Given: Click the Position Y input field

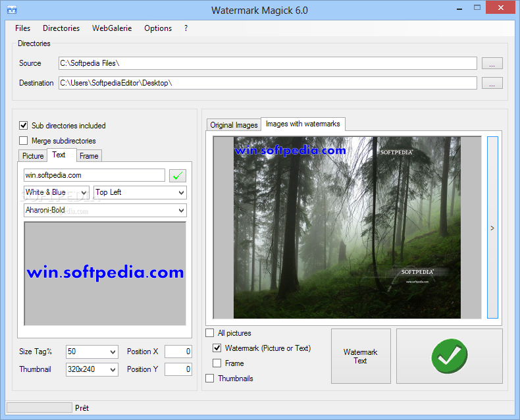Looking at the screenshot, I should click(x=178, y=369).
